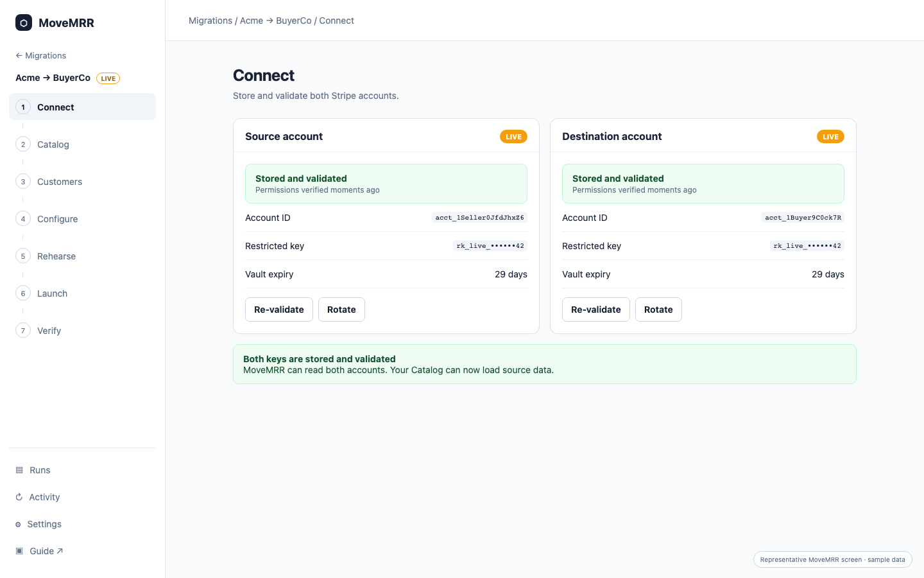Open the Guide external link
Screen dimensions: 924x578
click(82, 551)
